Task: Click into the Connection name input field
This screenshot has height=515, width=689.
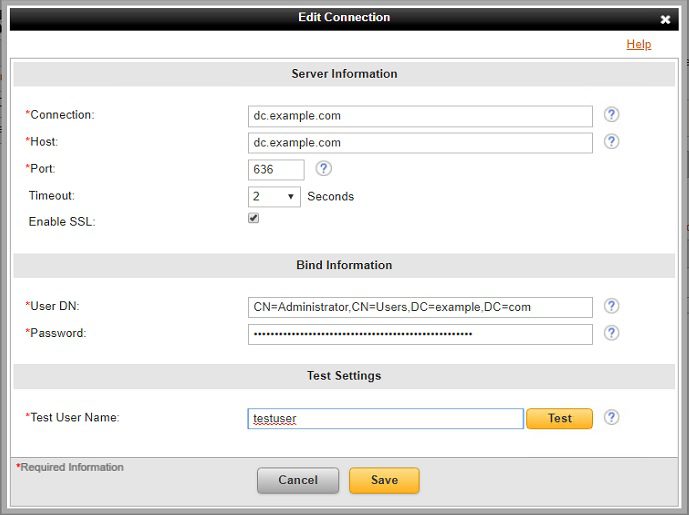Action: 420,116
